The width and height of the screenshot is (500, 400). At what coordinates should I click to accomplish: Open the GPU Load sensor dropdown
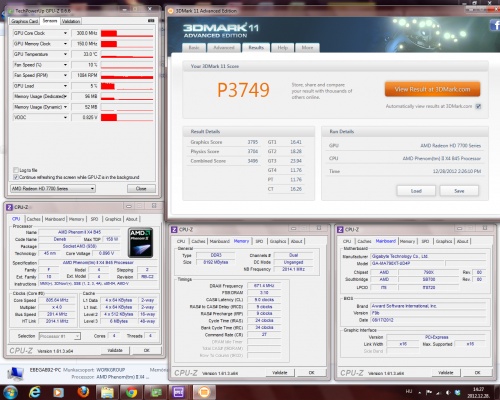(x=65, y=86)
